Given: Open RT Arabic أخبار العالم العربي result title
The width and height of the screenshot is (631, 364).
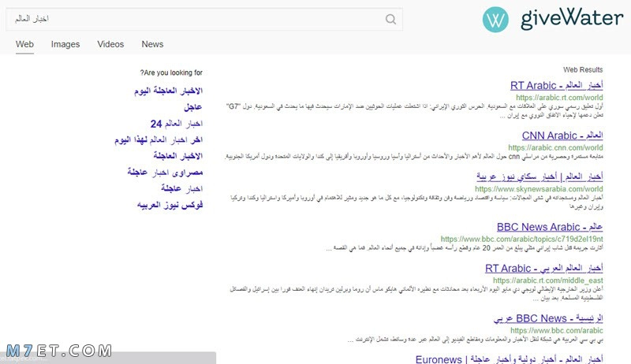Looking at the screenshot, I should pos(544,268).
